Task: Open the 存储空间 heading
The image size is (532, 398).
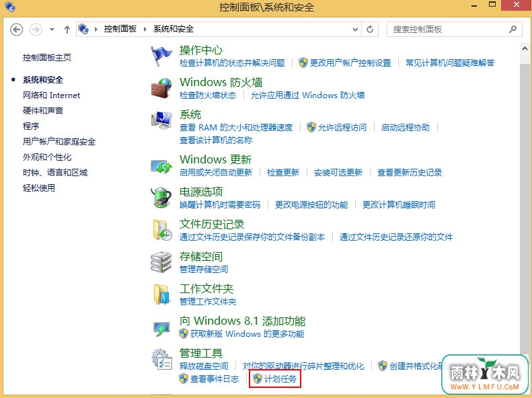Action: (201, 257)
